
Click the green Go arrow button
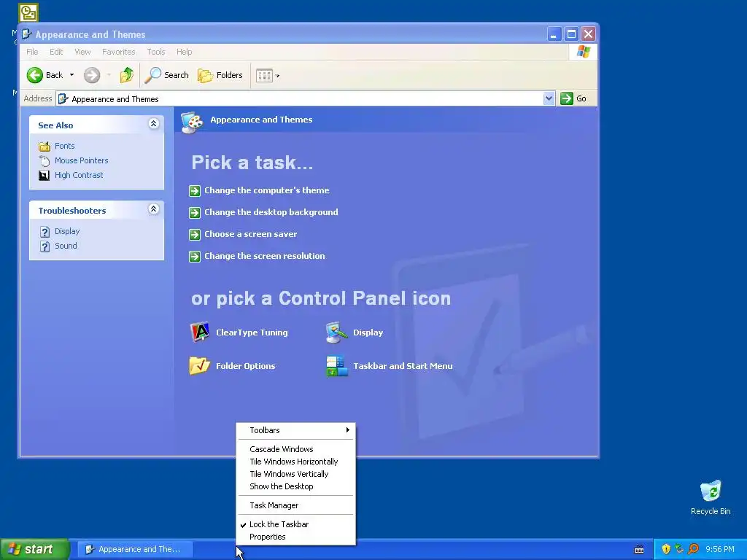point(566,98)
